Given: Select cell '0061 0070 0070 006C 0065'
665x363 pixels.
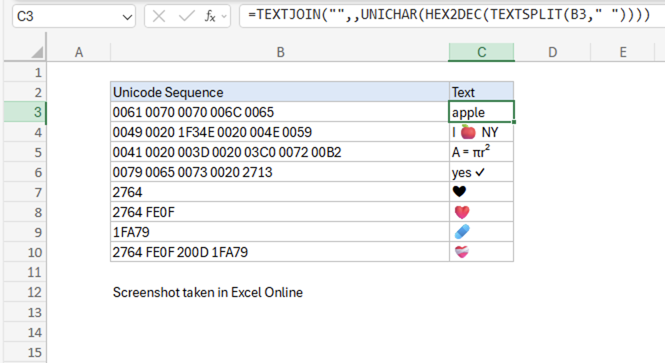Looking at the screenshot, I should click(280, 112).
